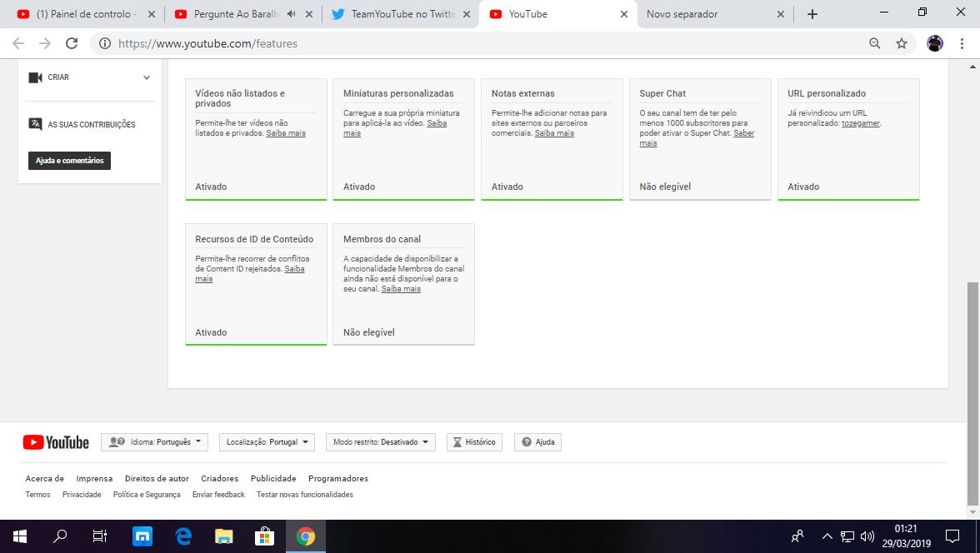This screenshot has width=980, height=553.
Task: Close the Novo separador tab
Action: pyautogui.click(x=781, y=14)
